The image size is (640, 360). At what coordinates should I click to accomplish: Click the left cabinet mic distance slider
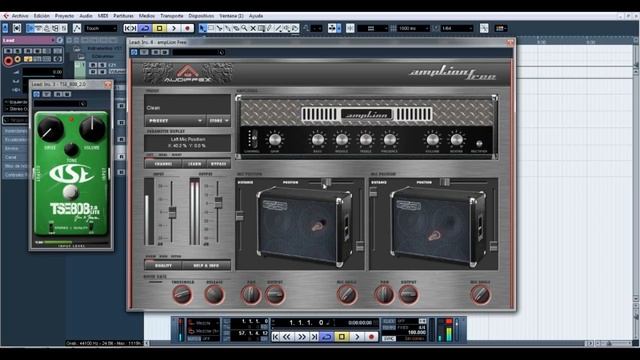[240, 216]
